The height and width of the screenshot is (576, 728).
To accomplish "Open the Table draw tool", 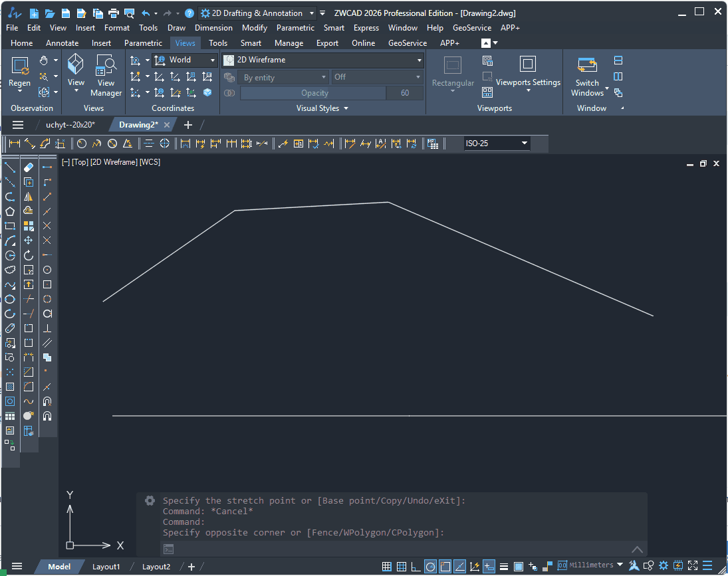I will pyautogui.click(x=10, y=416).
